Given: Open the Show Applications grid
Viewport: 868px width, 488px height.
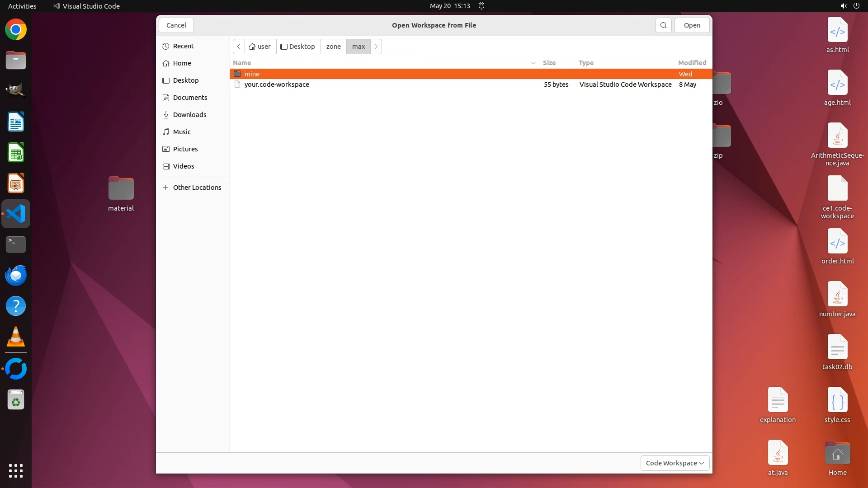Looking at the screenshot, I should 16,470.
